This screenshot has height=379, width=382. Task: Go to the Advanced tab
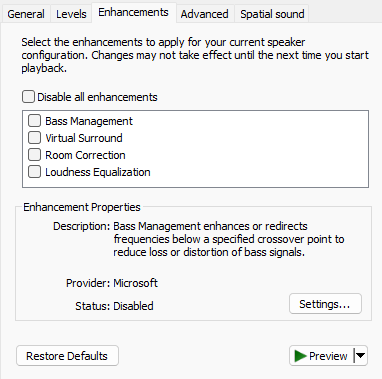coord(205,14)
